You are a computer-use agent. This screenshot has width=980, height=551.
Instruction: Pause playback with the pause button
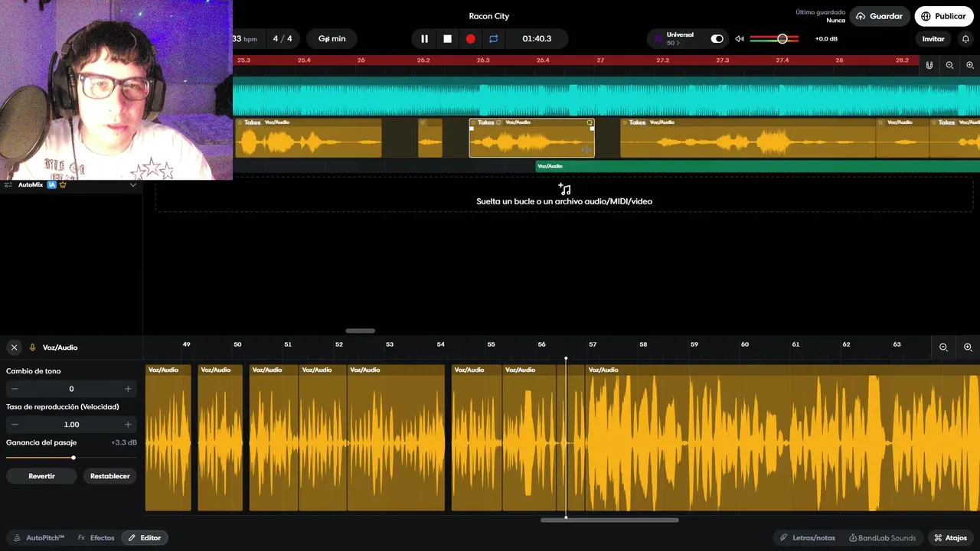pos(424,39)
